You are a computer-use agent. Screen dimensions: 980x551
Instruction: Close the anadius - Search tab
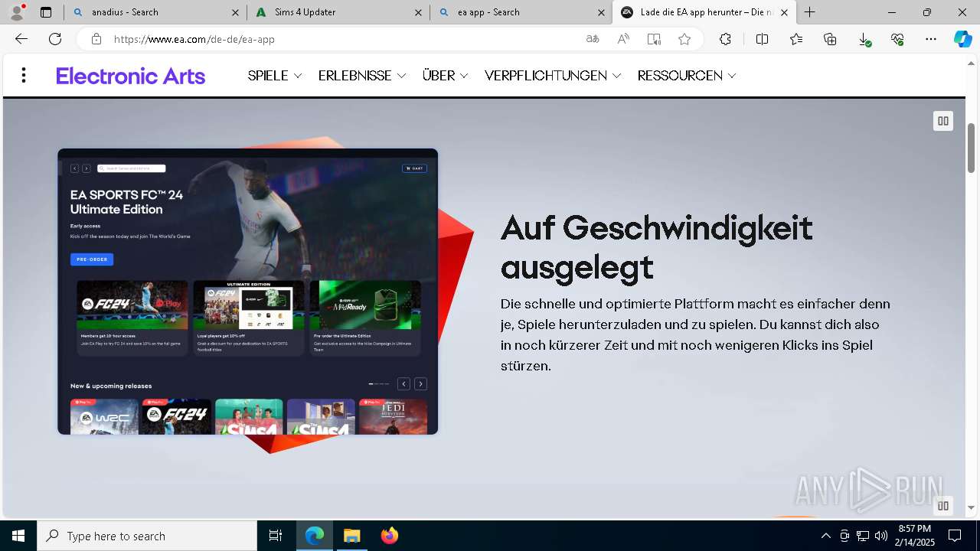pyautogui.click(x=235, y=12)
